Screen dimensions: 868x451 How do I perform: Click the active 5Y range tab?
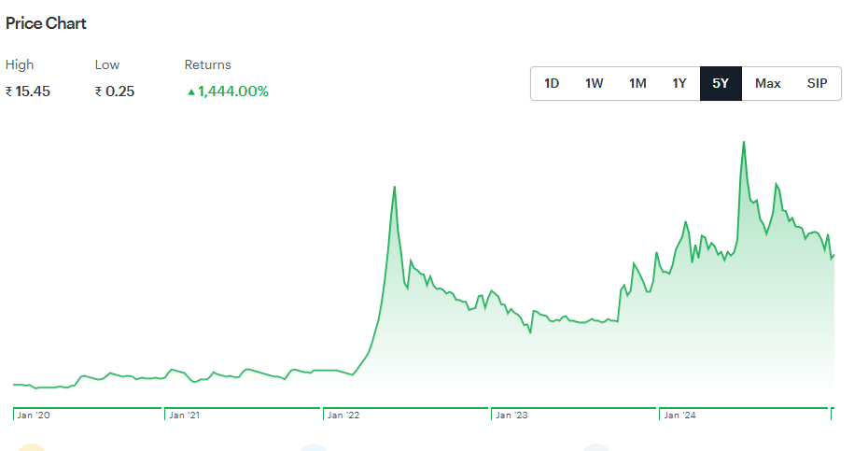tap(721, 84)
